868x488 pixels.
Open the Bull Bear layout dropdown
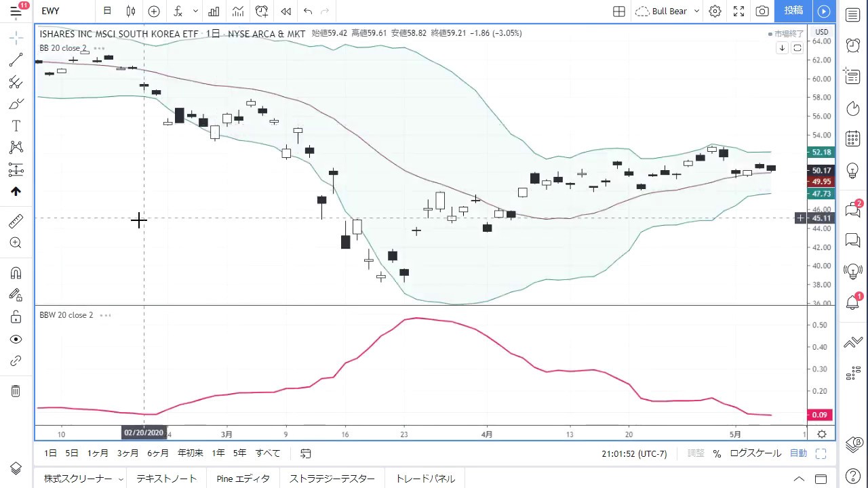coord(667,11)
